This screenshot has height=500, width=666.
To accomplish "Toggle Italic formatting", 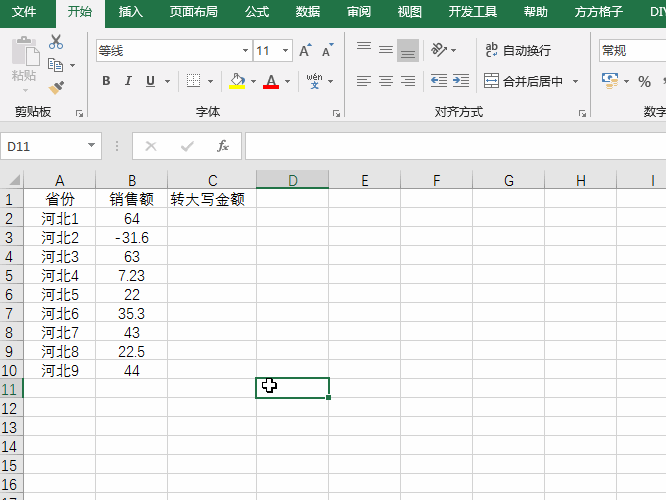I will coord(128,81).
